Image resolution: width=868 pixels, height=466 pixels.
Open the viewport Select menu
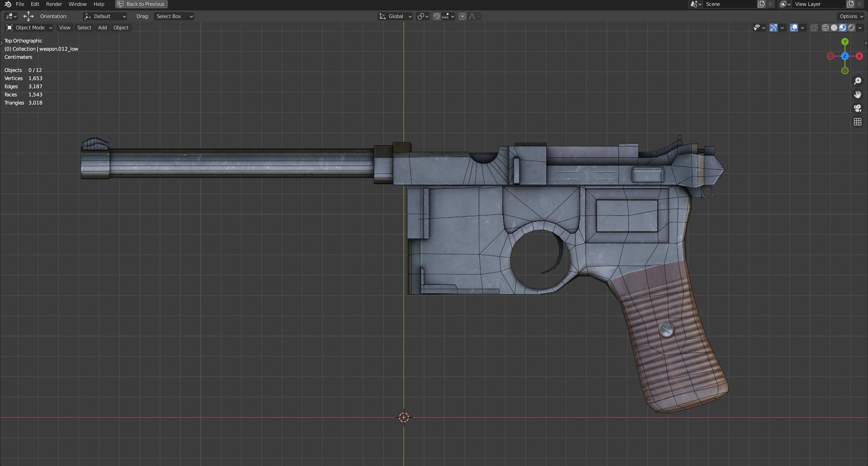84,28
